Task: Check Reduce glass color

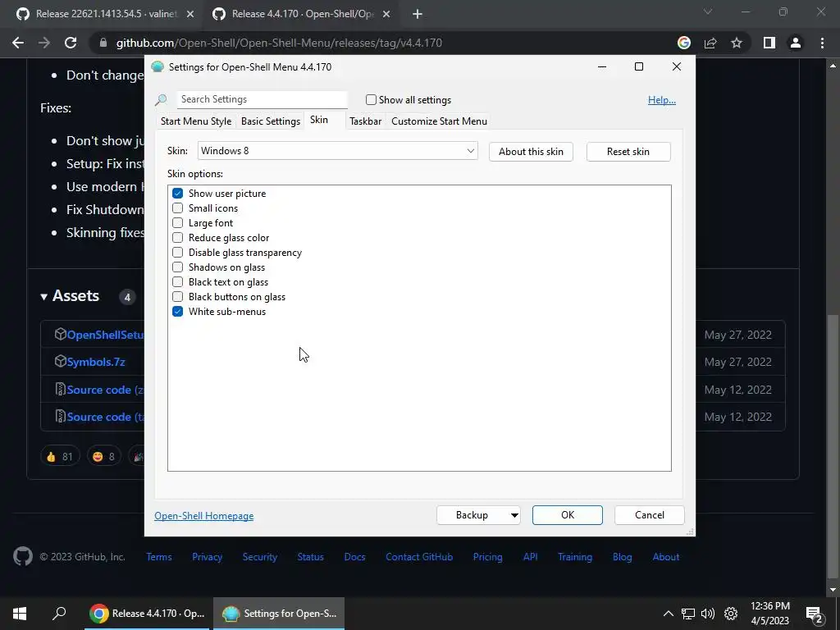Action: click(177, 237)
